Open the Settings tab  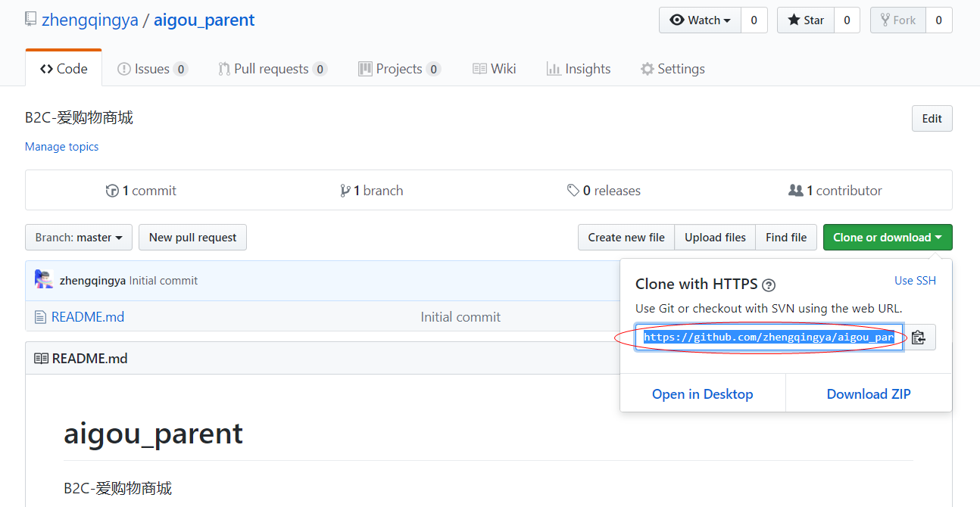[x=673, y=69]
